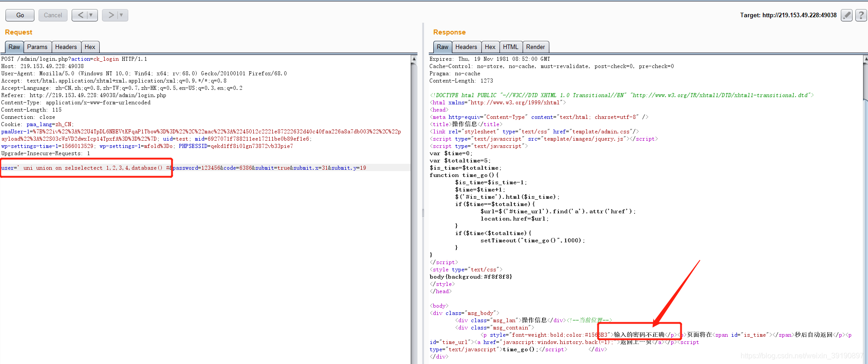Switch to the Response Headers tab

(x=466, y=47)
